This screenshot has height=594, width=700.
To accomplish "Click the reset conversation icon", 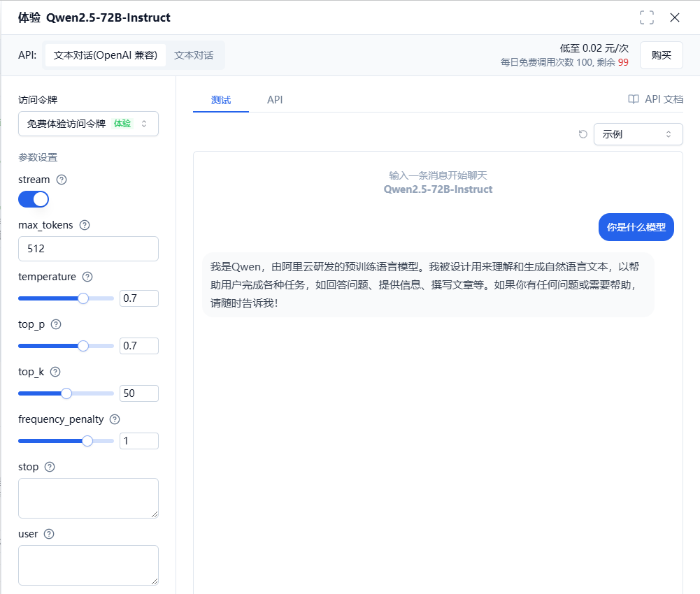I will pyautogui.click(x=583, y=134).
